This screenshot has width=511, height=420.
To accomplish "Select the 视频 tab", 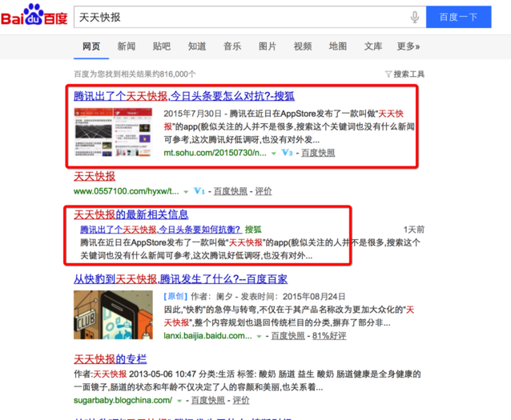I will click(x=303, y=46).
